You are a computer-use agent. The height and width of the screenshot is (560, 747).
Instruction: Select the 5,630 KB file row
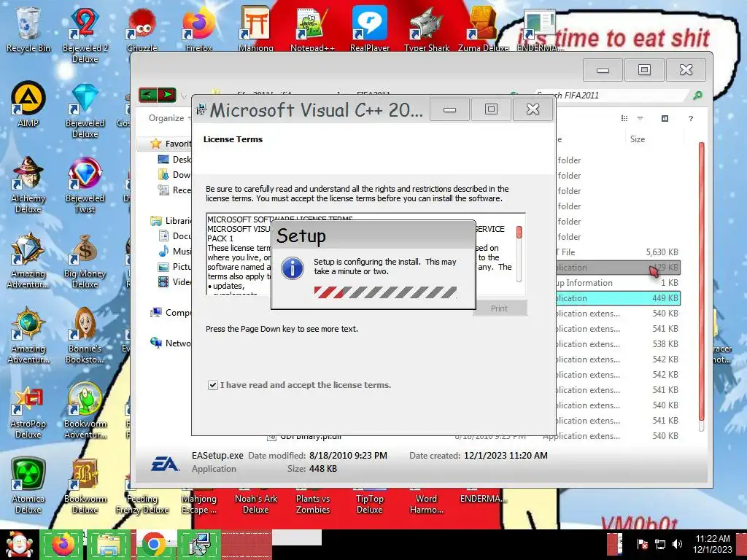[617, 252]
